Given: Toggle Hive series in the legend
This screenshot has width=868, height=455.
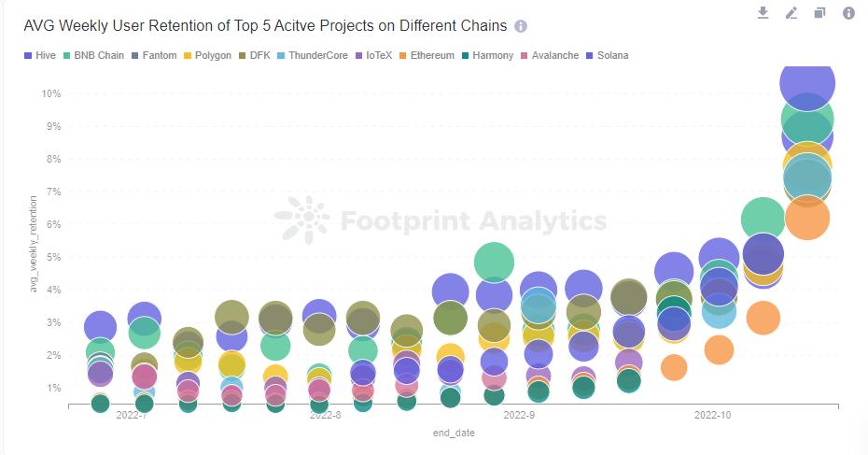Looking at the screenshot, I should (41, 55).
